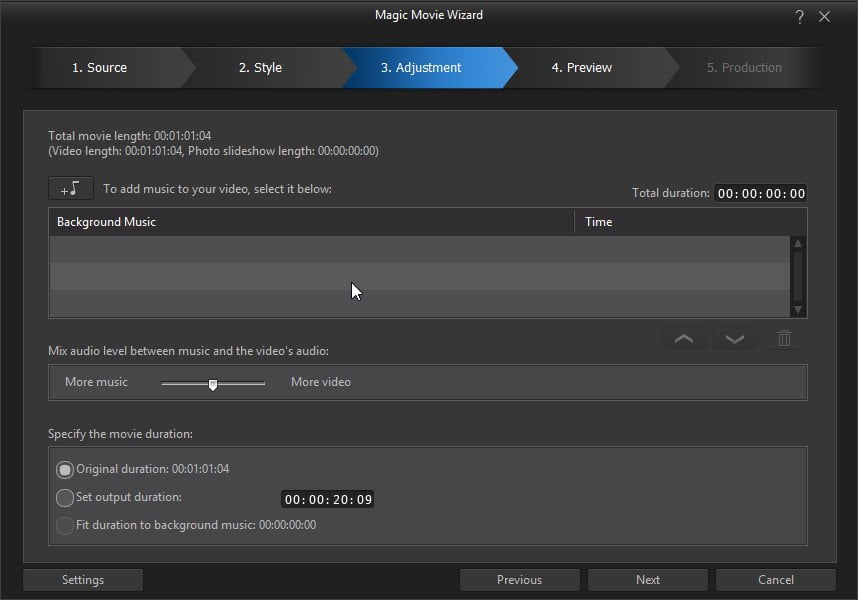Delete selected music with trash icon

pos(784,339)
